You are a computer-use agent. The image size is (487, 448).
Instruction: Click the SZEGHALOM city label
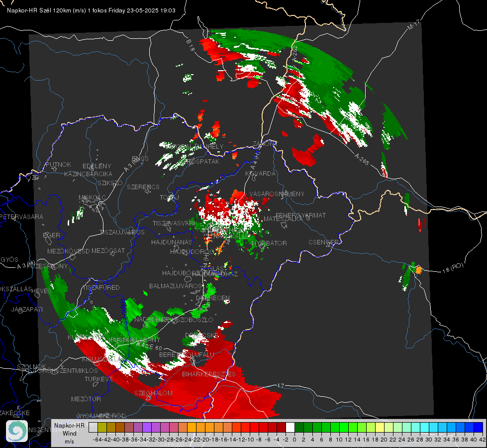(x=153, y=393)
